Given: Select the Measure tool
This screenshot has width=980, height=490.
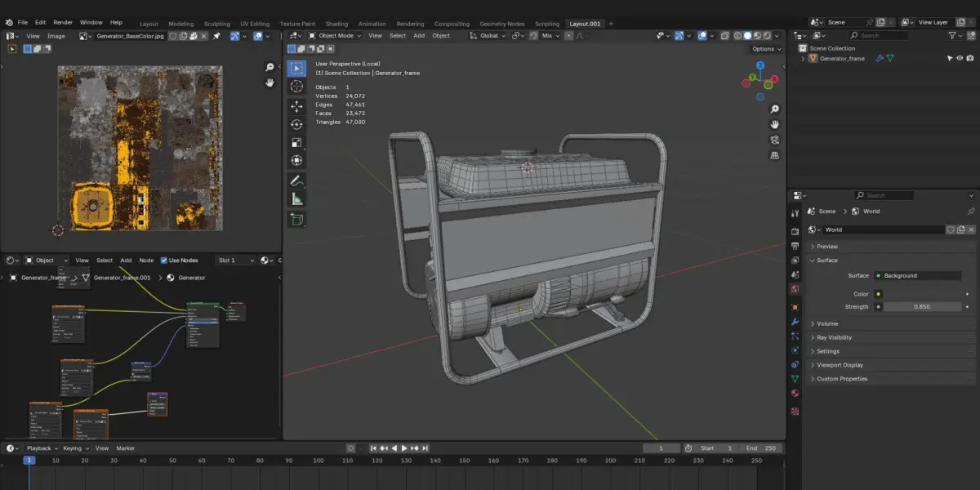Looking at the screenshot, I should pos(296,199).
